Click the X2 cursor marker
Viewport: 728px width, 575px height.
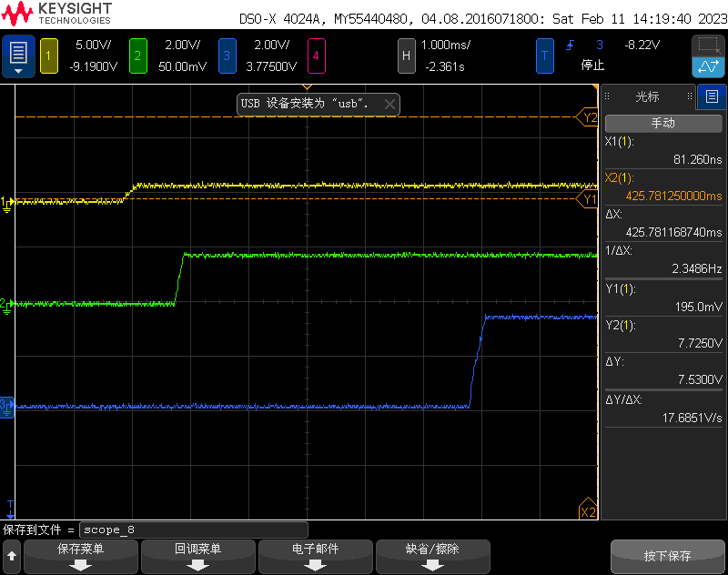[588, 509]
